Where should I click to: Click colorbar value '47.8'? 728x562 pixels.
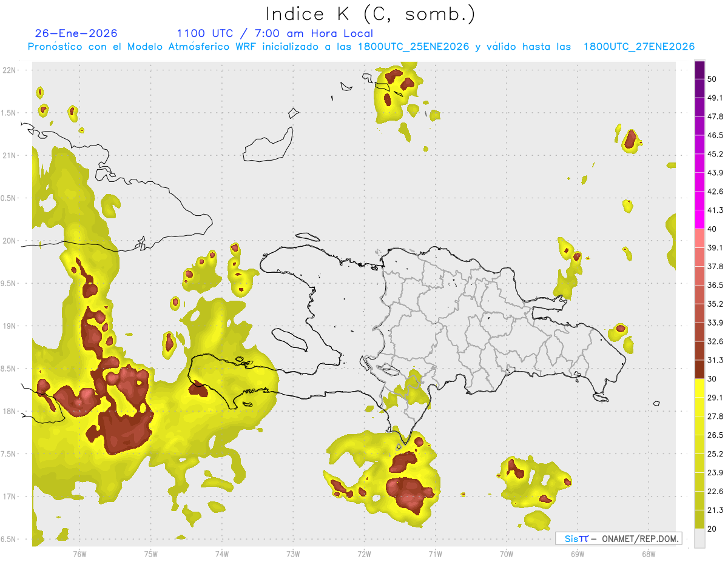point(715,116)
